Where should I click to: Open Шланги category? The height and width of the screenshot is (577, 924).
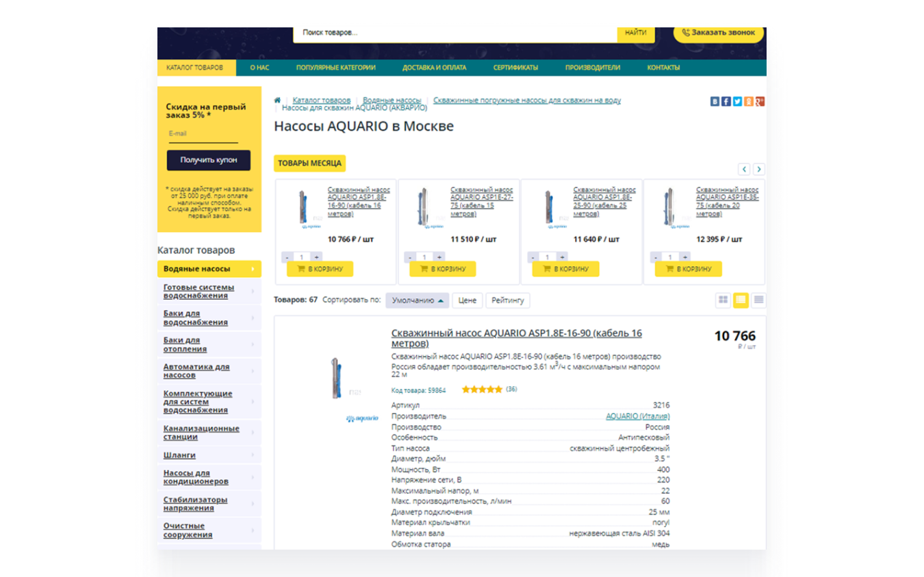[x=209, y=455]
